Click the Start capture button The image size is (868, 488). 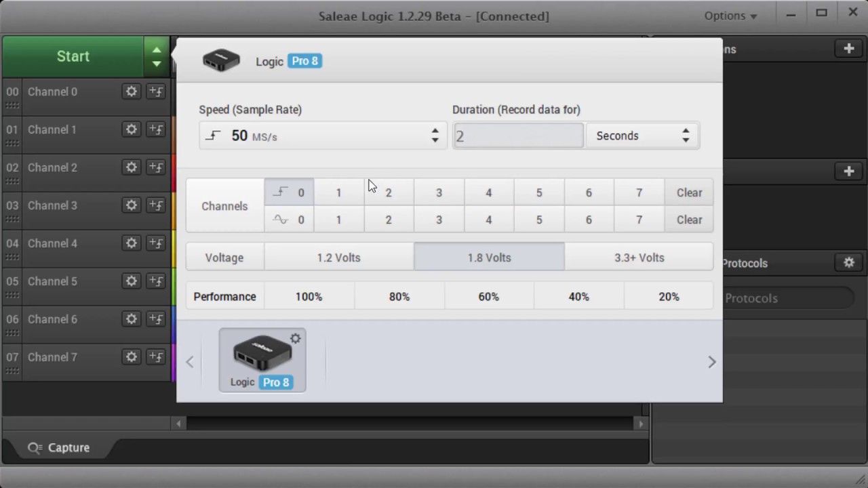click(x=73, y=56)
